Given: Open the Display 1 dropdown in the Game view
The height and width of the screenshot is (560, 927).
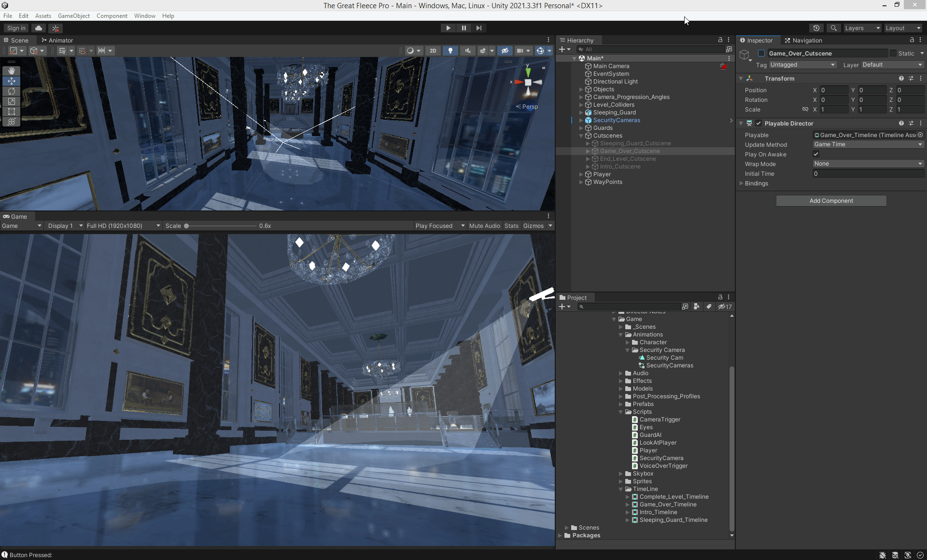Looking at the screenshot, I should tap(65, 225).
